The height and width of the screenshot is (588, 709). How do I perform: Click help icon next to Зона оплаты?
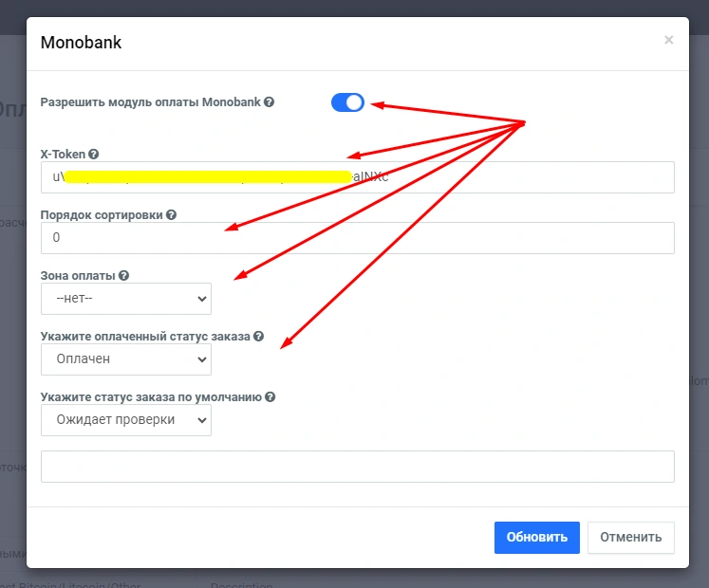pos(124,276)
